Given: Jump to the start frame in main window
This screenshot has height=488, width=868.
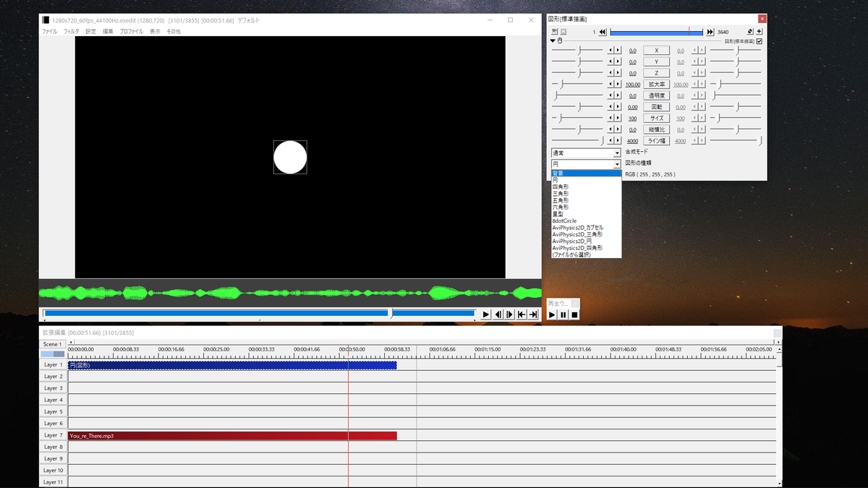Looking at the screenshot, I should [522, 314].
